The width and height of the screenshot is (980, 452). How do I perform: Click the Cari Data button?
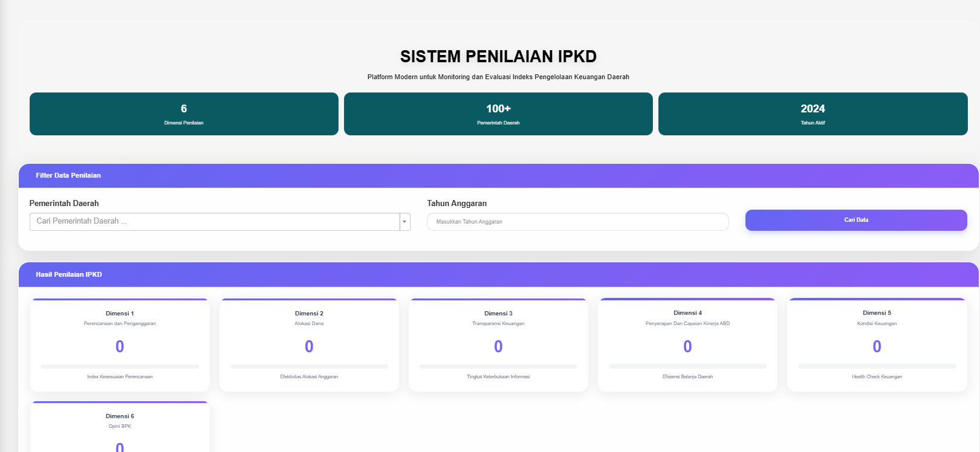pyautogui.click(x=856, y=220)
